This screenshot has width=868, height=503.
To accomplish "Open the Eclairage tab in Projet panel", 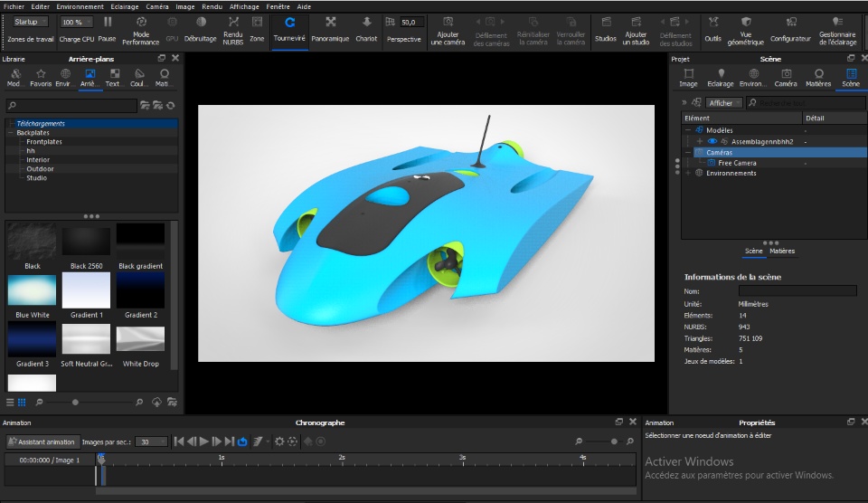I will click(x=721, y=78).
